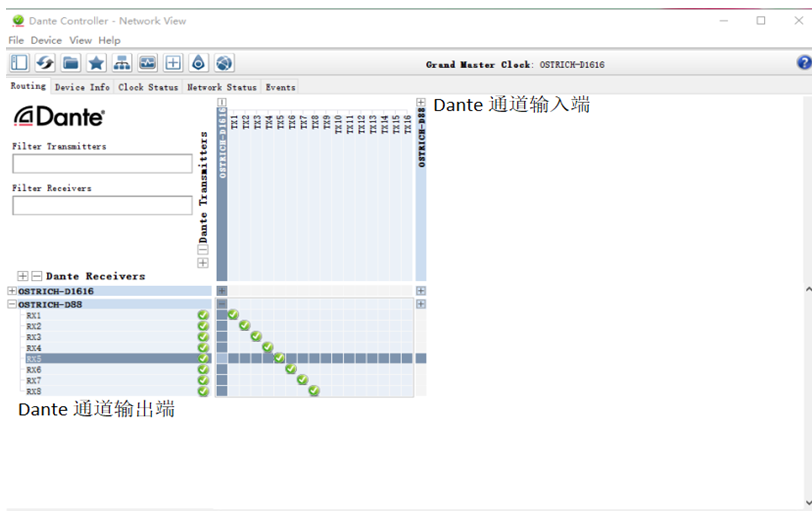Open the network interface tree icon

point(122,63)
